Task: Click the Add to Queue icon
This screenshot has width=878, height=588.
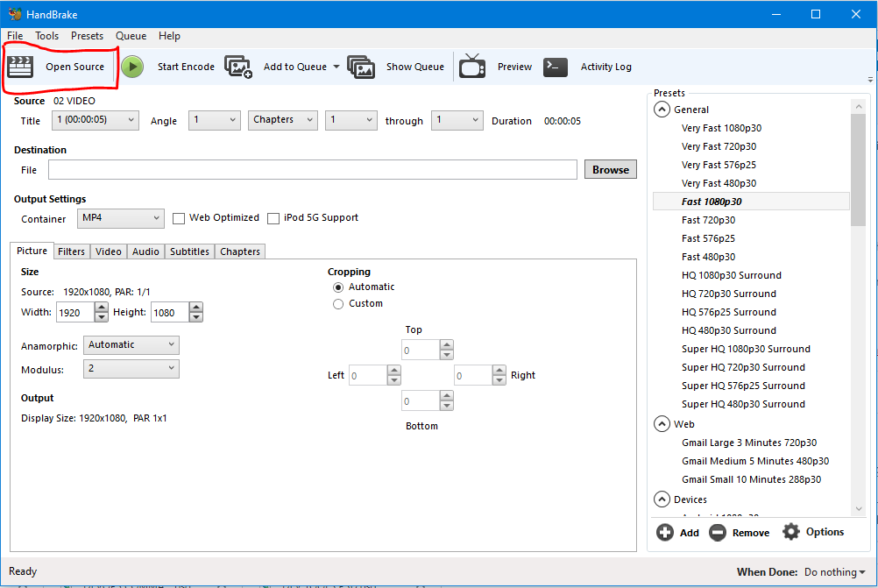Action: [238, 67]
